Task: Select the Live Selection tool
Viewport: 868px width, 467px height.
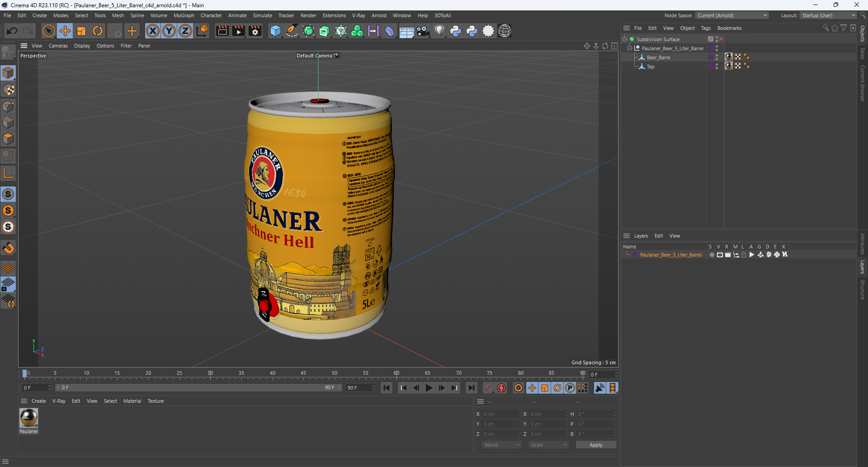Action: tap(48, 31)
